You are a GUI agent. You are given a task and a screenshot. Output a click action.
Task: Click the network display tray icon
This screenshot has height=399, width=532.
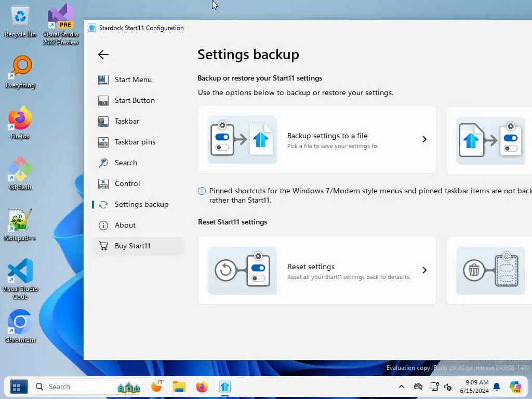(x=434, y=387)
